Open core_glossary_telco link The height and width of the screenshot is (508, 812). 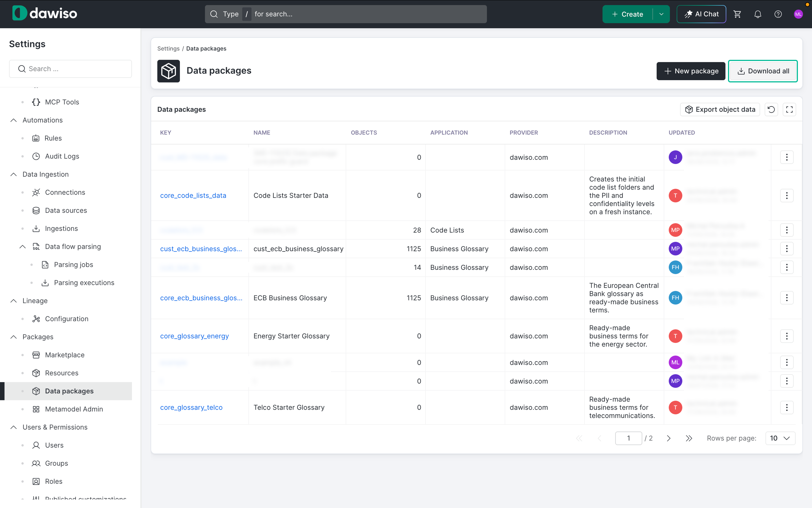click(191, 408)
